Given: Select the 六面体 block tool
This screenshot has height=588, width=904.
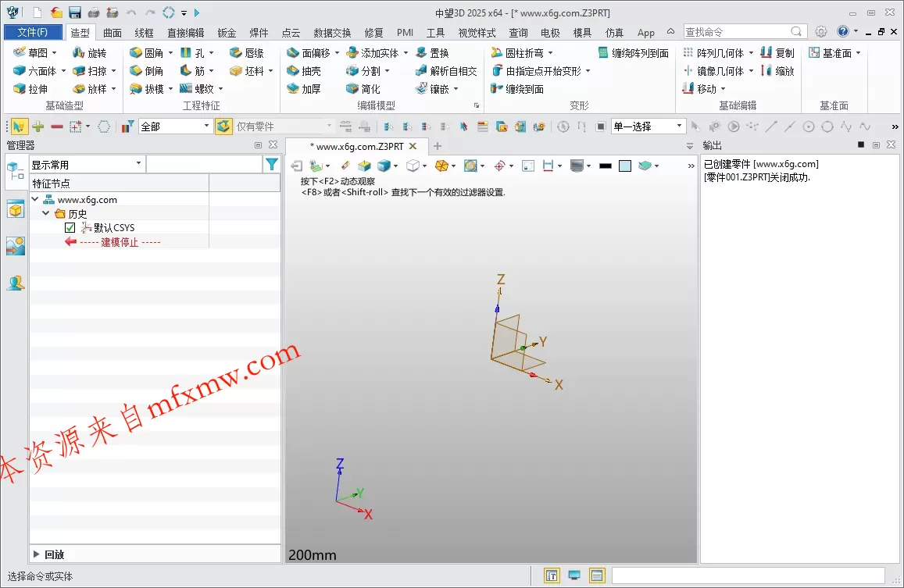Looking at the screenshot, I should (34, 71).
